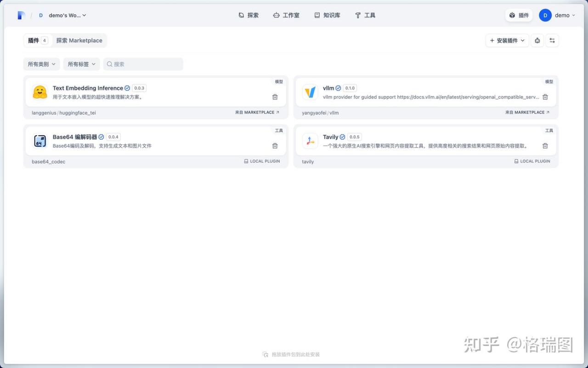Screen dimensions: 588x368
Task: Click the Base64 编解码器 plugin icon
Action: coord(40,141)
